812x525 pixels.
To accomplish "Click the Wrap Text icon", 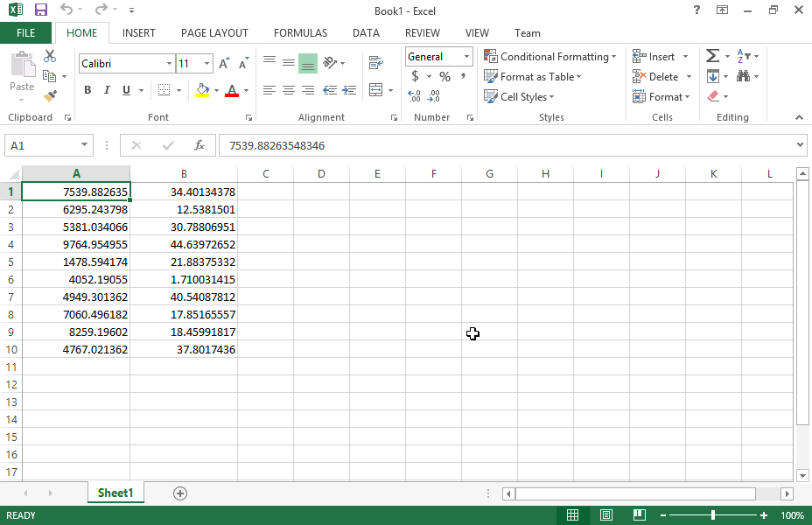I will tap(375, 62).
